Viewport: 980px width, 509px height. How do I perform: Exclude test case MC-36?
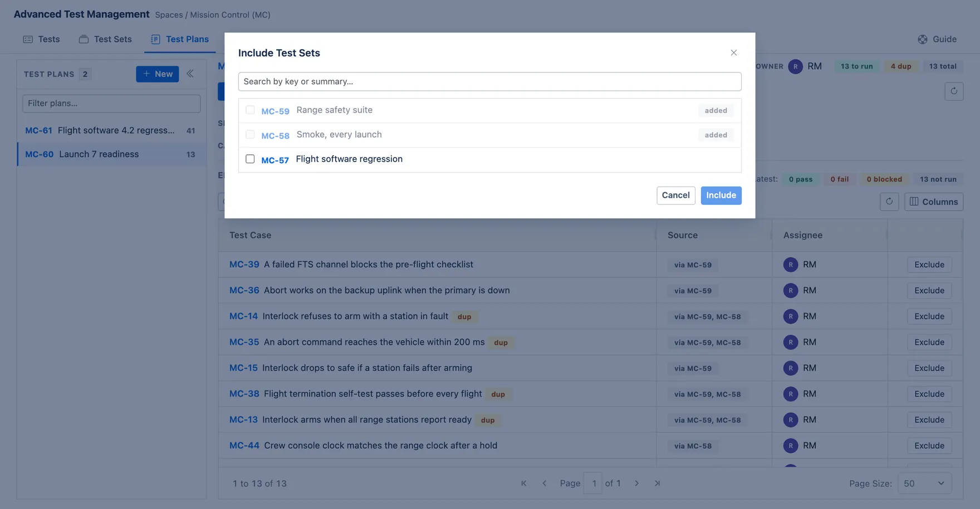(x=929, y=290)
